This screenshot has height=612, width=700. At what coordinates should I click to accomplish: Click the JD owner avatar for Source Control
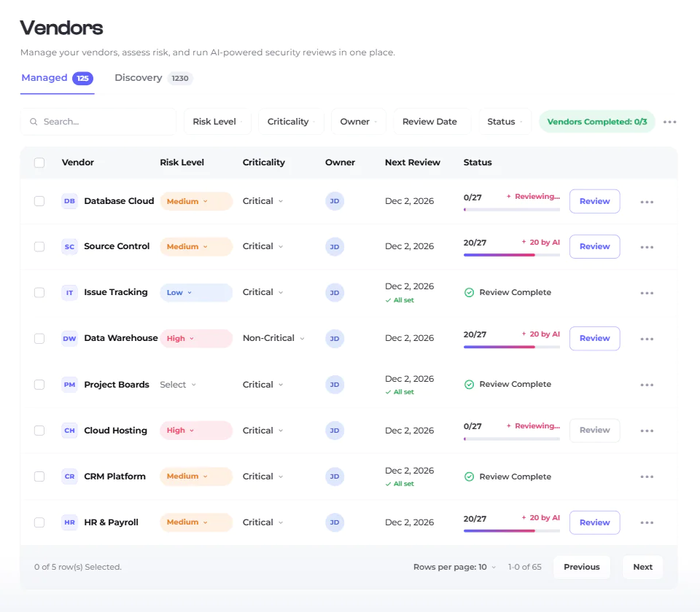click(x=335, y=247)
